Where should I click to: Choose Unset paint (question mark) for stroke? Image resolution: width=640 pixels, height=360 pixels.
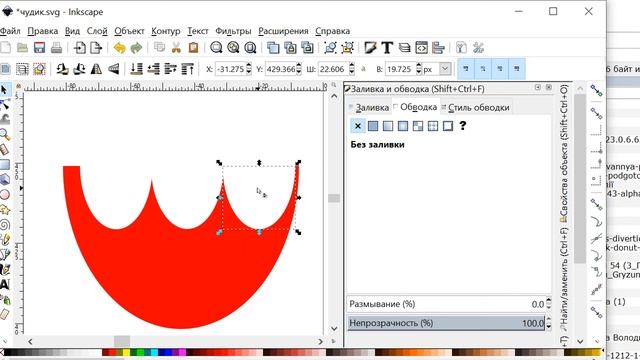click(462, 126)
